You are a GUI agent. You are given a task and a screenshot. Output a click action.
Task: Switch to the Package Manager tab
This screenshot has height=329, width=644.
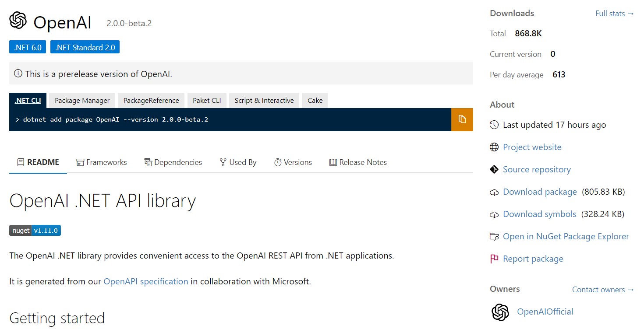pos(82,101)
